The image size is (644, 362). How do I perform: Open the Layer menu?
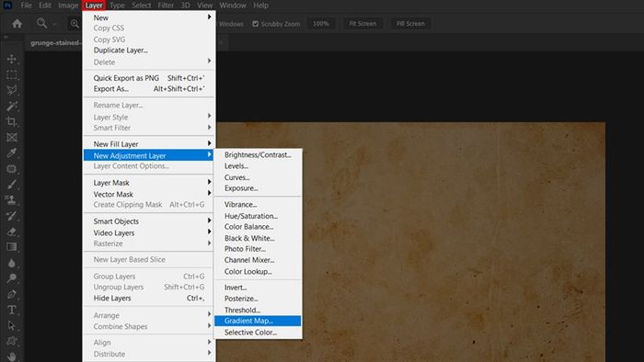point(94,6)
